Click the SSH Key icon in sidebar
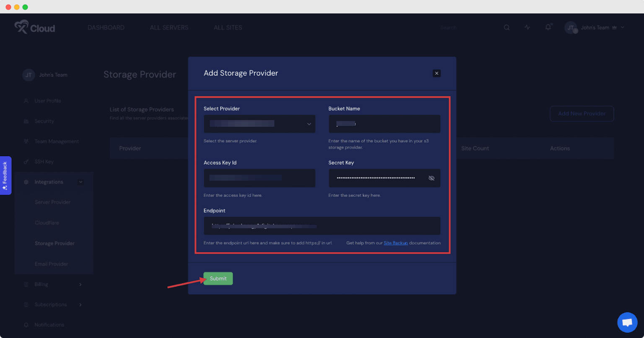The width and height of the screenshot is (644, 338). point(26,162)
